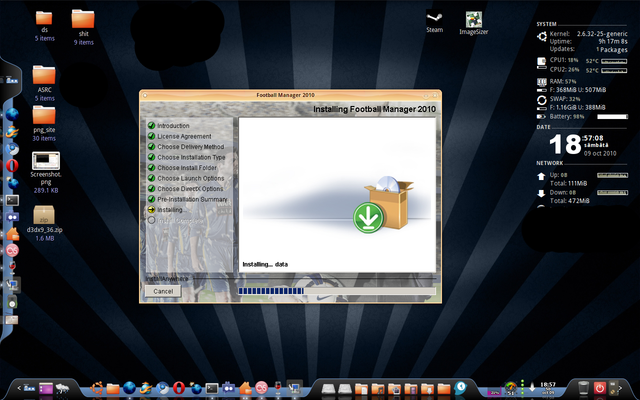Click the green download box graphic
The image size is (640, 400).
click(383, 205)
